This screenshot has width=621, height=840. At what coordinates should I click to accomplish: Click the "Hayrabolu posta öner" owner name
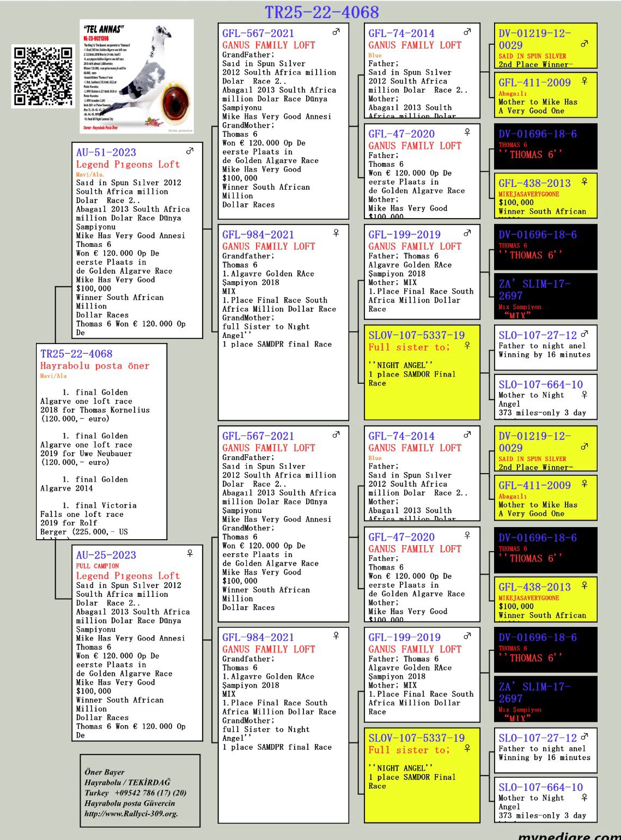pyautogui.click(x=95, y=366)
